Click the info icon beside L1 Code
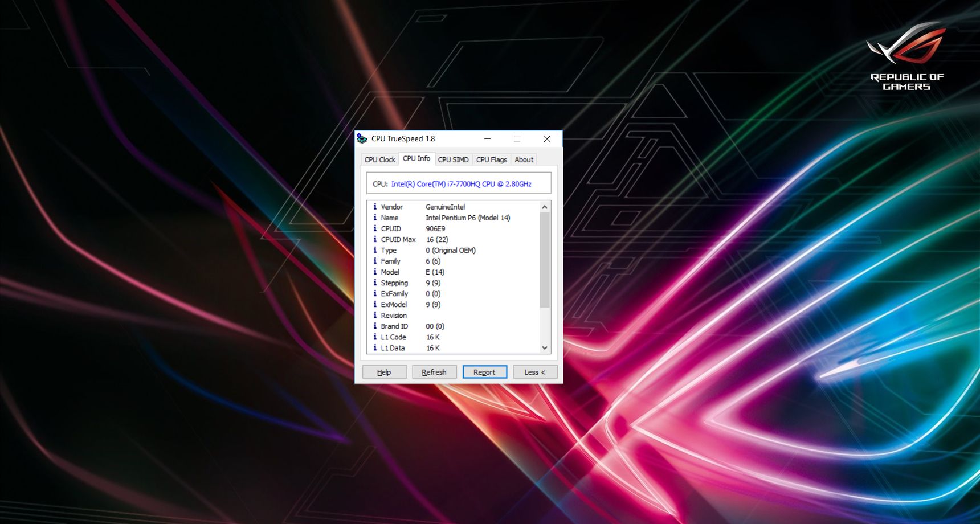980x524 pixels. tap(375, 337)
